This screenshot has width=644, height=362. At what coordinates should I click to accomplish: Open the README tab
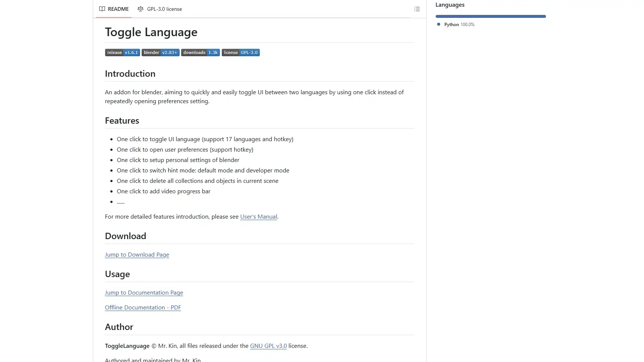click(114, 9)
